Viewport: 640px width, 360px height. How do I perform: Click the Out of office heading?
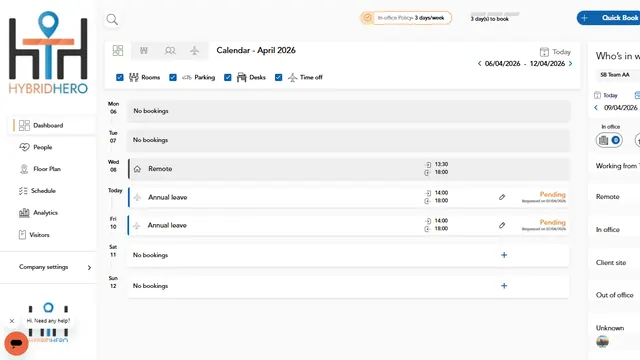pos(615,295)
